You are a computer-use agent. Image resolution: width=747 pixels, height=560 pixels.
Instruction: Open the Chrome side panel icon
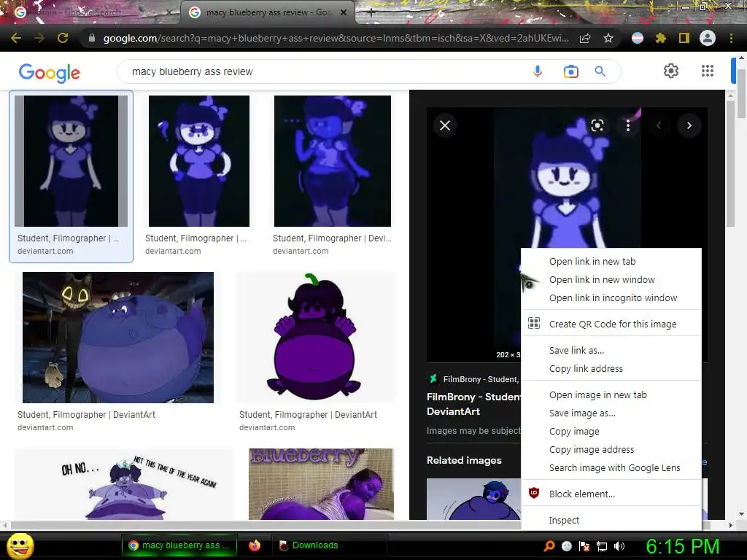coord(684,38)
